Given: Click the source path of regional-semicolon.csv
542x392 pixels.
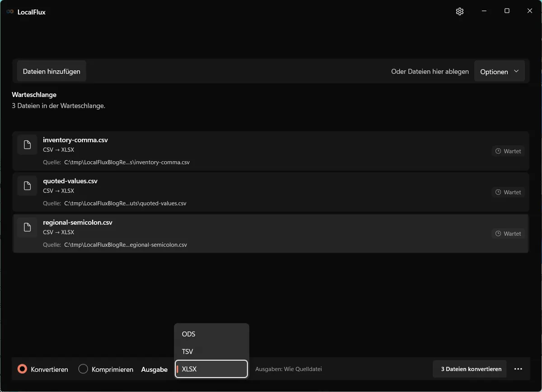Looking at the screenshot, I should click(126, 245).
